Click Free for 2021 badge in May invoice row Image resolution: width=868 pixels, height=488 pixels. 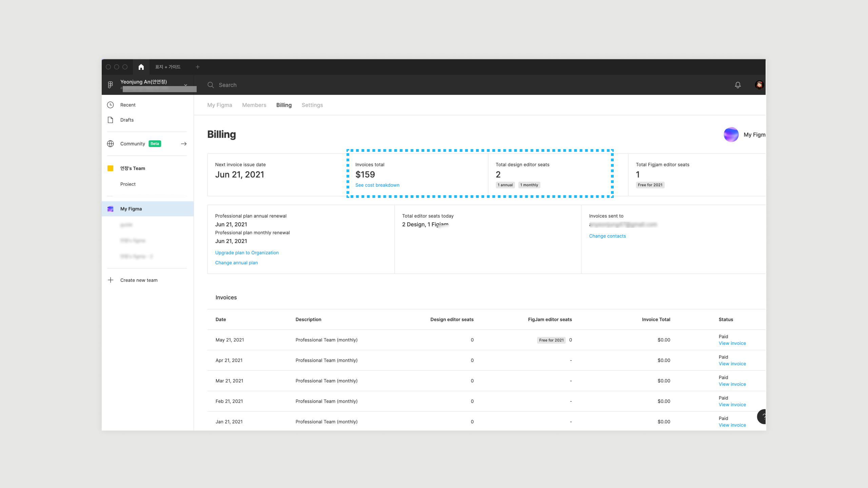click(551, 340)
